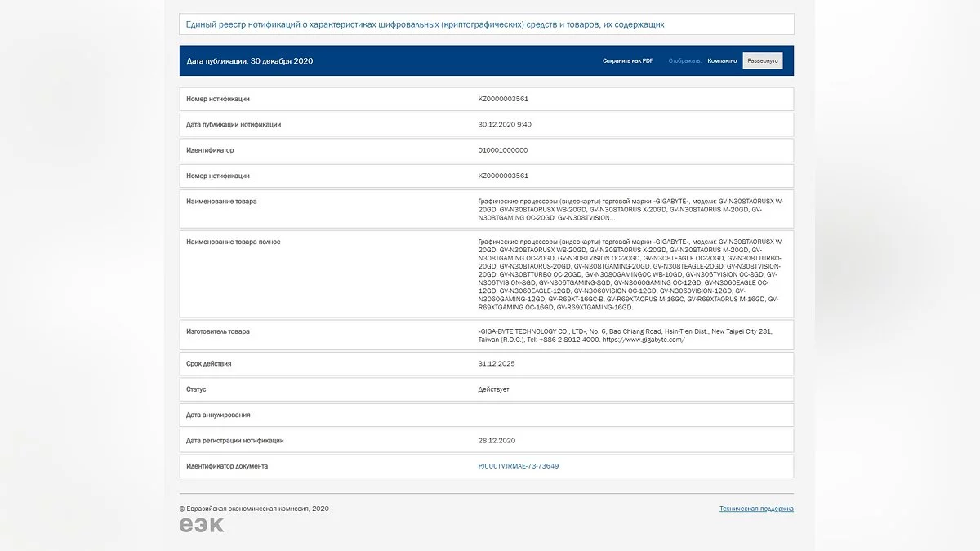
Task: Click the registry title link at top
Action: pyautogui.click(x=425, y=24)
